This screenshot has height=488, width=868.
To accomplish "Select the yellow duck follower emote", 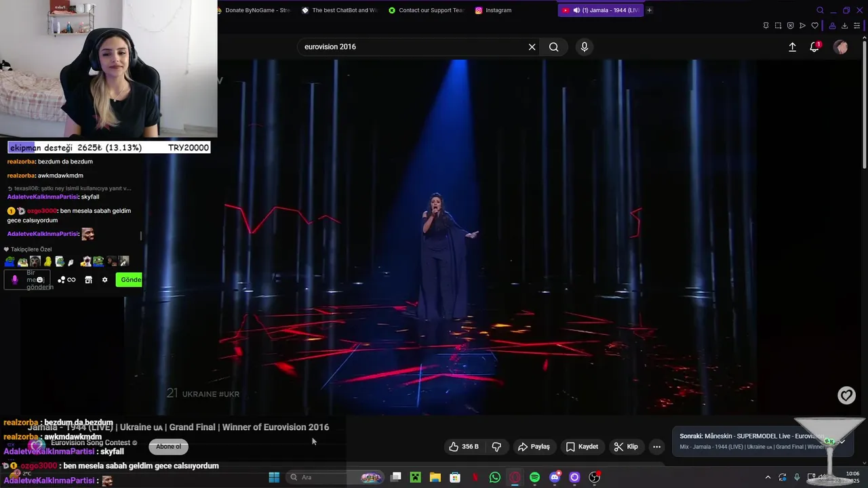I will tap(47, 261).
